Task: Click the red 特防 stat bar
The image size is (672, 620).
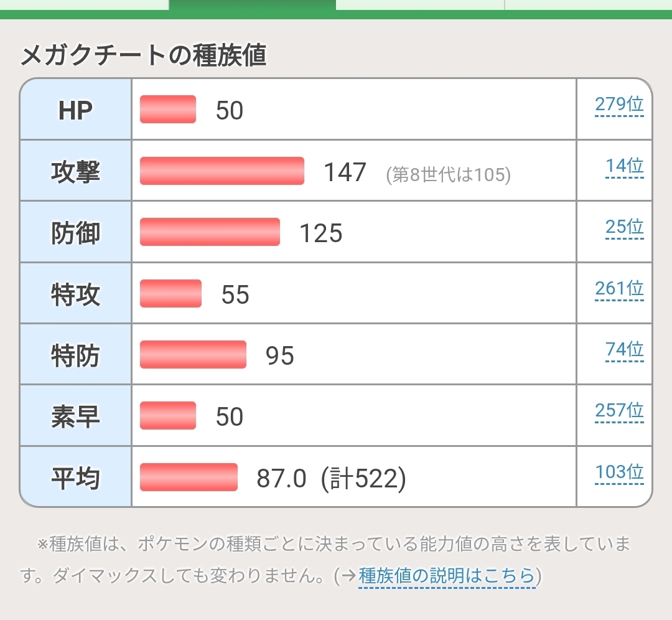Action: 193,355
